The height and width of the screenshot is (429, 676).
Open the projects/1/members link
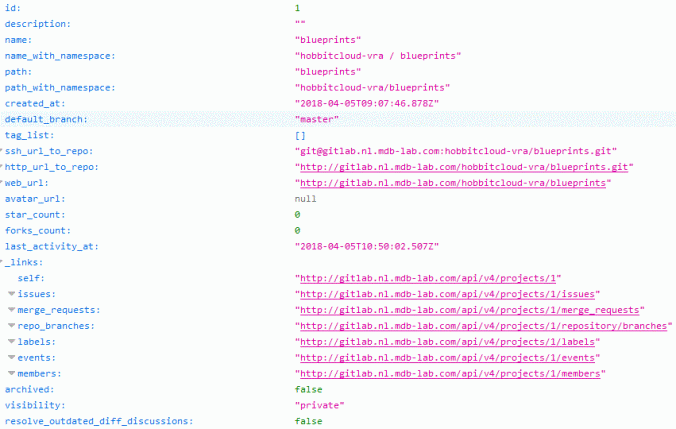pyautogui.click(x=453, y=374)
